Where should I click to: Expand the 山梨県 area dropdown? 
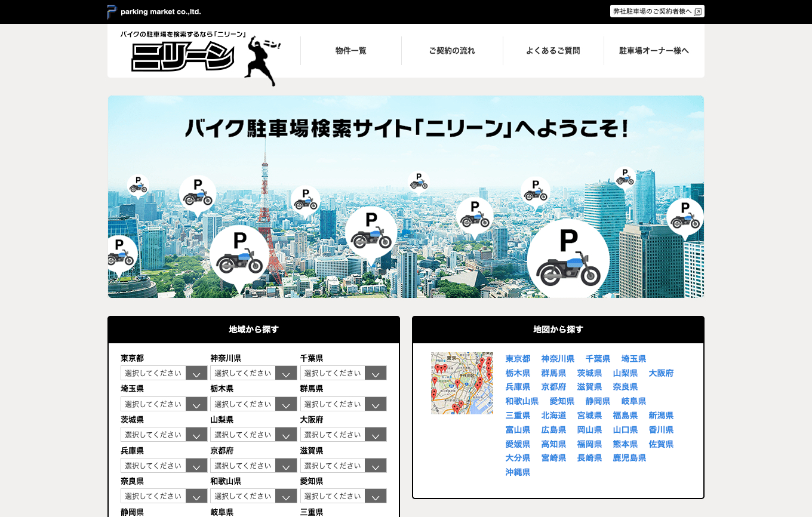(x=254, y=435)
